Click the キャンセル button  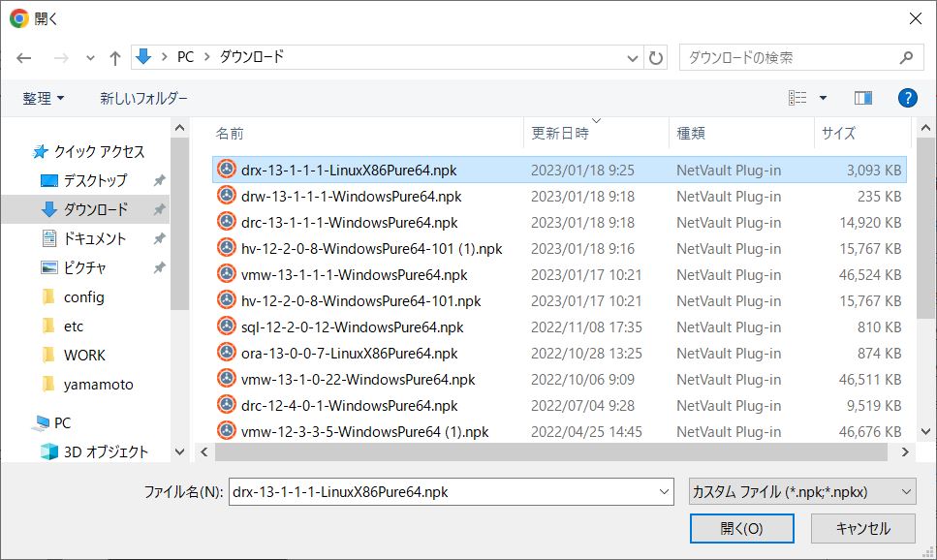(863, 528)
